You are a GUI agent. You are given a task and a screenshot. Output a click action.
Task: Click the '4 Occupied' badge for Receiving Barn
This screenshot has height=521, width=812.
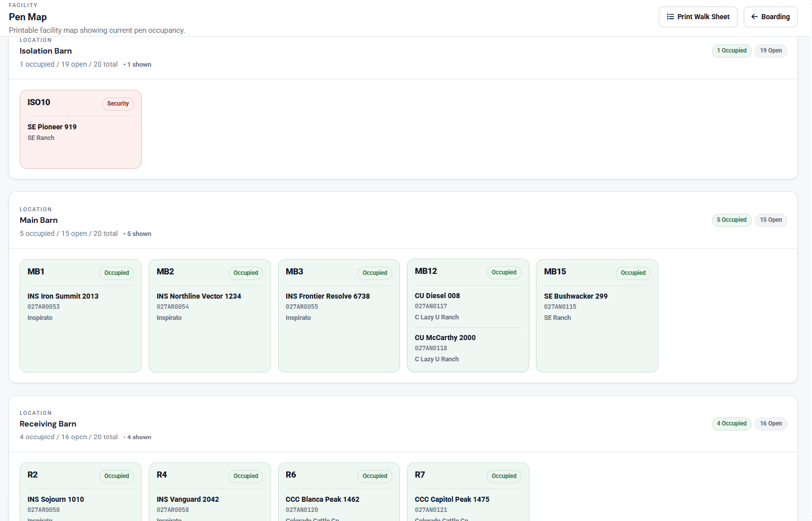point(732,423)
